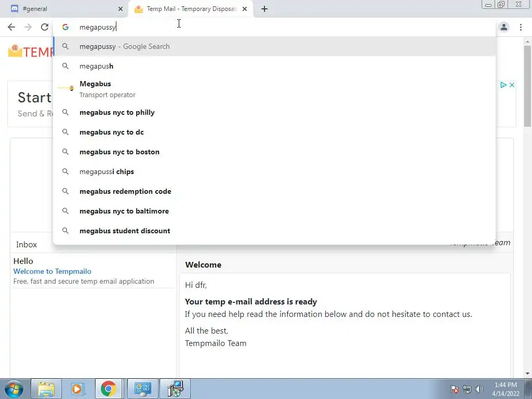
Task: Close the #general tab
Action: [121, 9]
